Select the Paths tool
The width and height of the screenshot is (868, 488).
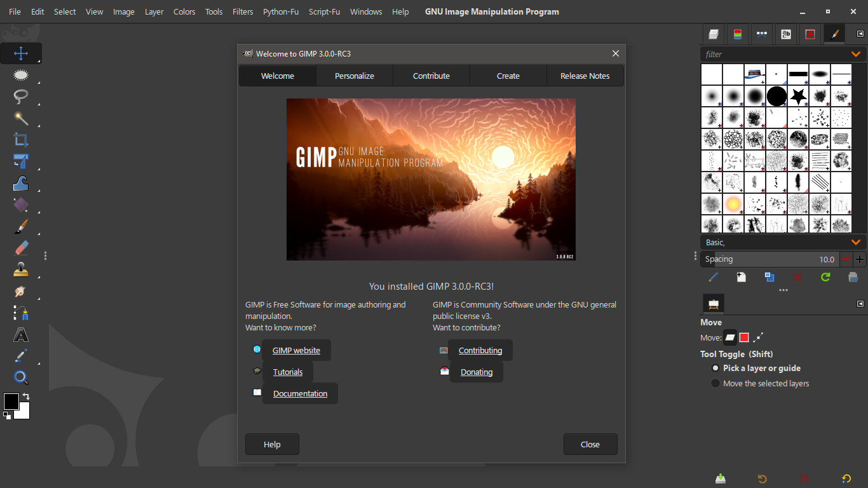[x=21, y=313]
